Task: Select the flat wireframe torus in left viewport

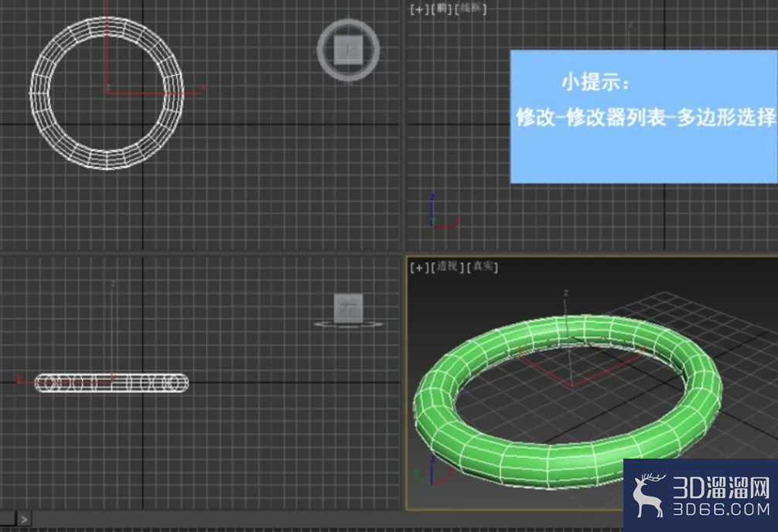Action: point(111,383)
